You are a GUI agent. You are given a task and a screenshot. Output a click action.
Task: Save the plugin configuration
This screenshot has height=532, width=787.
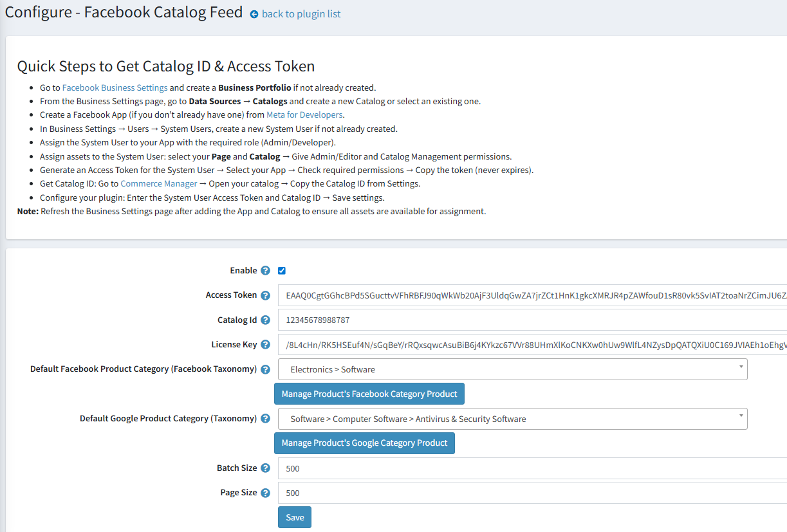[295, 517]
